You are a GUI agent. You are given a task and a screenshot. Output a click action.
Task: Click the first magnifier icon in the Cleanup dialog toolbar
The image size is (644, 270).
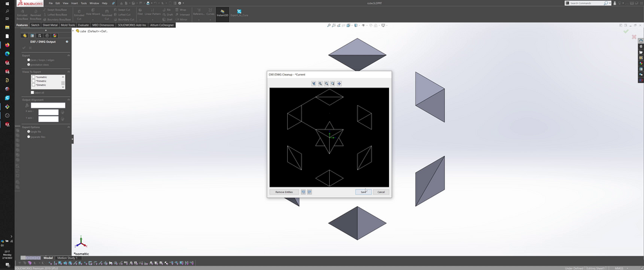pyautogui.click(x=320, y=83)
